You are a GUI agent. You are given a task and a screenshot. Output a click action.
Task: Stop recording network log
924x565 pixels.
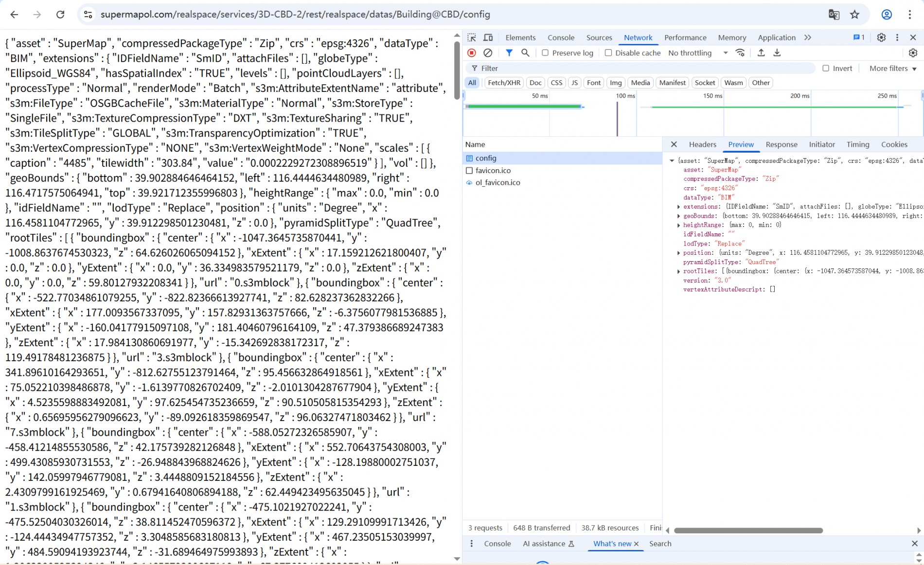[x=472, y=53]
